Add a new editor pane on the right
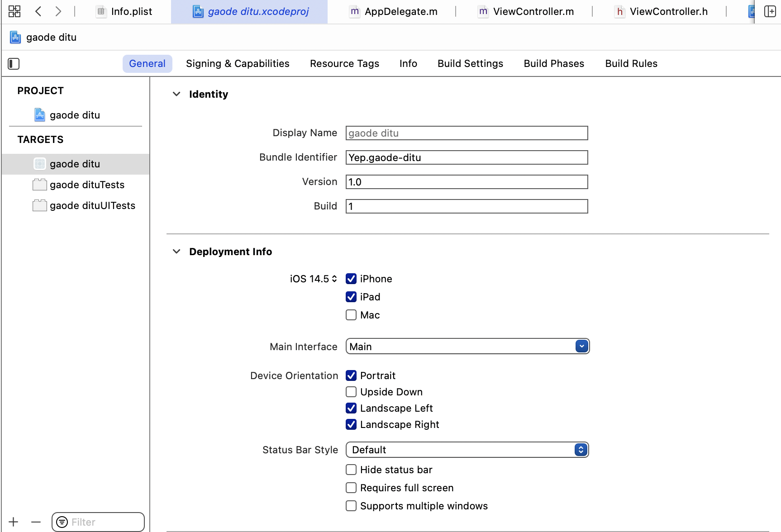Screen dimensions: 781x532 point(770,11)
